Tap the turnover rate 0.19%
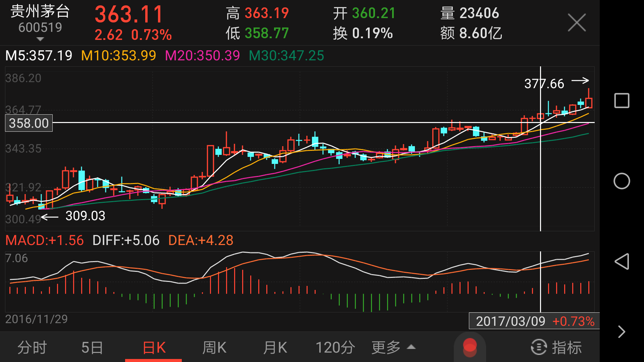Screen dimensions: 644x362 (372, 33)
